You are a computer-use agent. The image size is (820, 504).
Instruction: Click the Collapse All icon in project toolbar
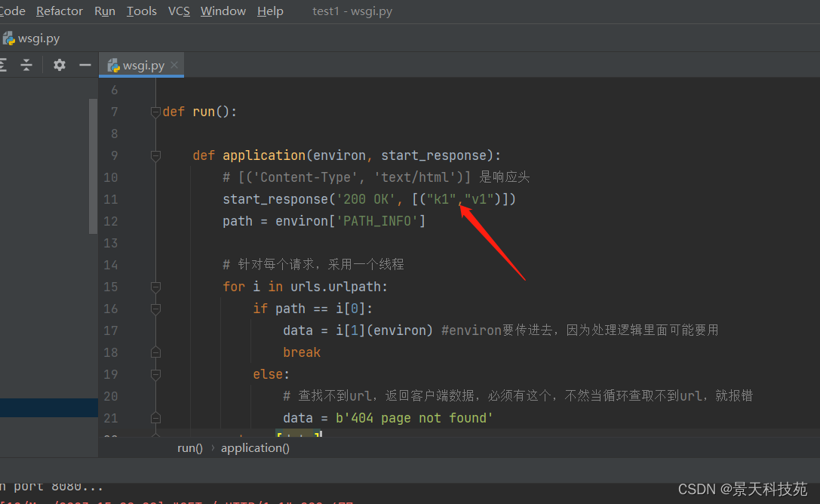coord(26,65)
